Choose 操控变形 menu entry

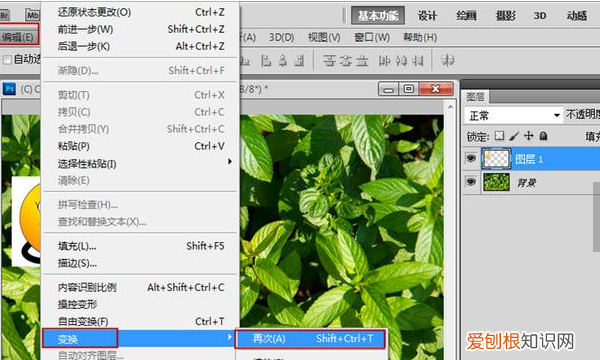[140, 305]
